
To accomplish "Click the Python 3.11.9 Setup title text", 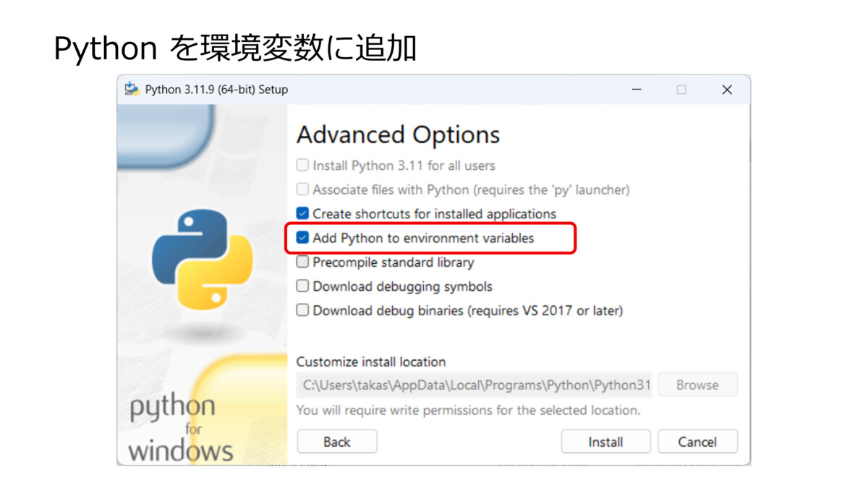I will pyautogui.click(x=216, y=90).
